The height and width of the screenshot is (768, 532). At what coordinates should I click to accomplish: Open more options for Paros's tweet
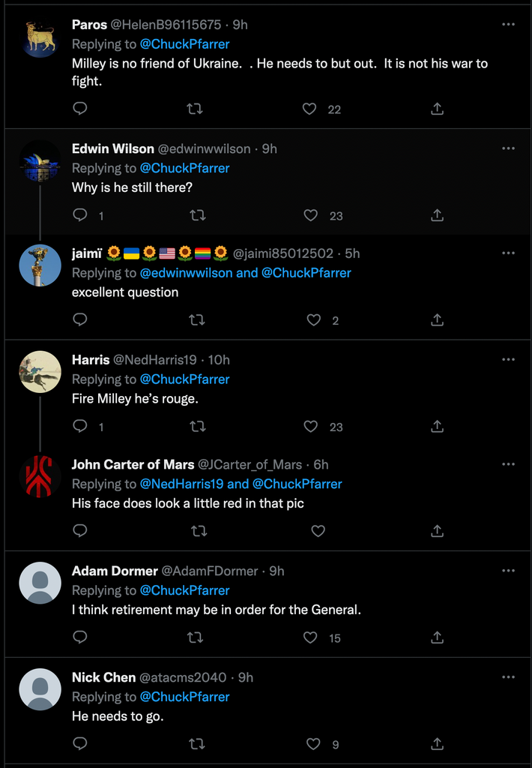[509, 25]
